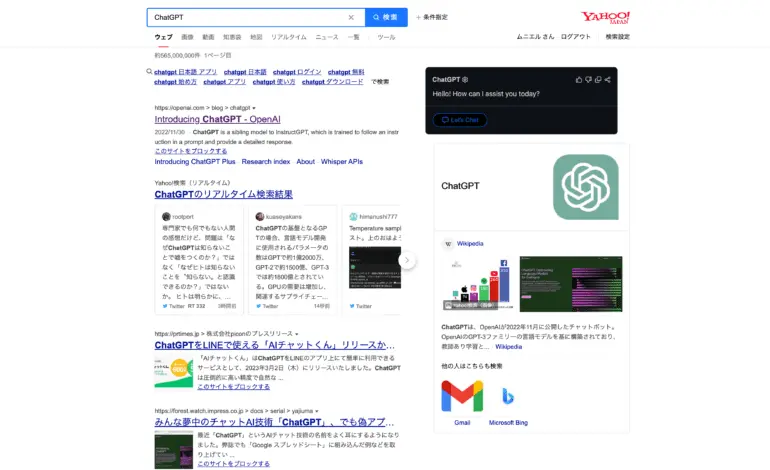The width and height of the screenshot is (770, 470).
Task: Copy the ChatGPT widget response
Action: [x=598, y=80]
